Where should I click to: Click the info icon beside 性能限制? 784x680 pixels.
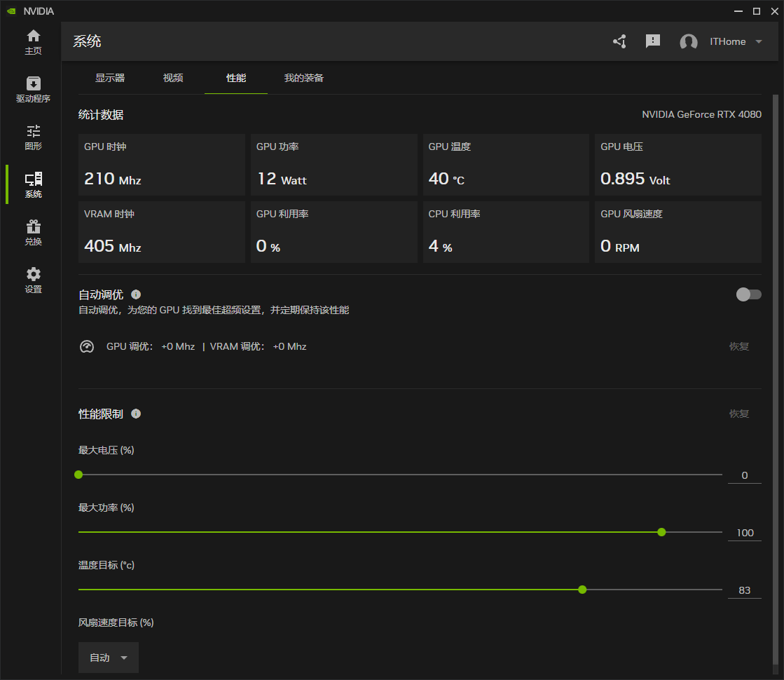(136, 414)
